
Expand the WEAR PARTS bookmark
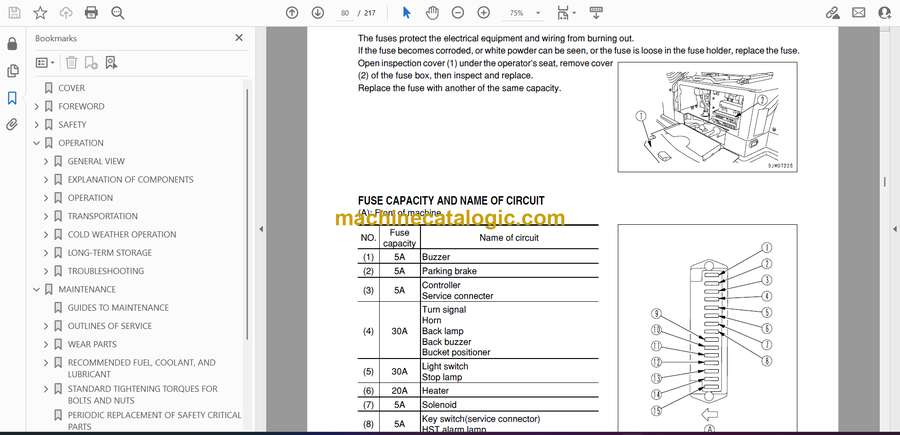pyautogui.click(x=46, y=344)
